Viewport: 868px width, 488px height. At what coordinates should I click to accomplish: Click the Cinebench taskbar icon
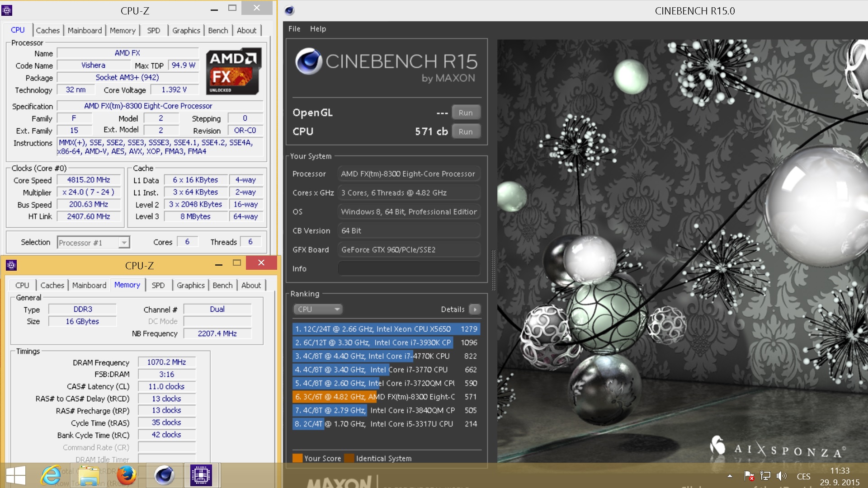click(164, 475)
